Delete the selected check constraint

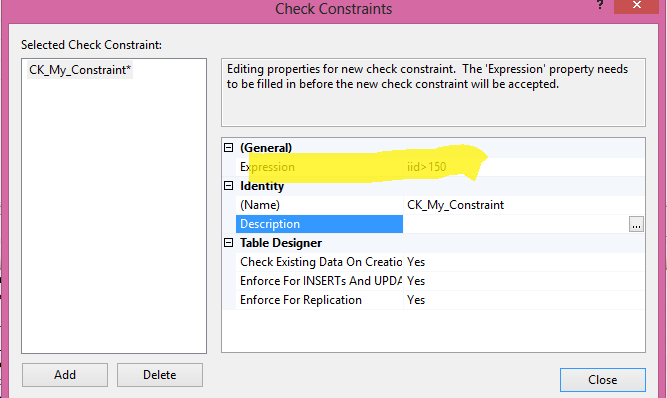pos(160,375)
